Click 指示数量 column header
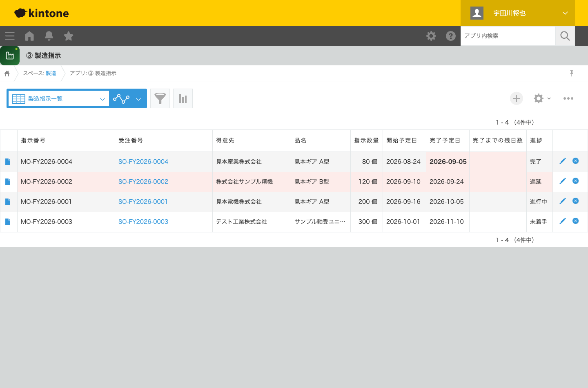 point(366,140)
